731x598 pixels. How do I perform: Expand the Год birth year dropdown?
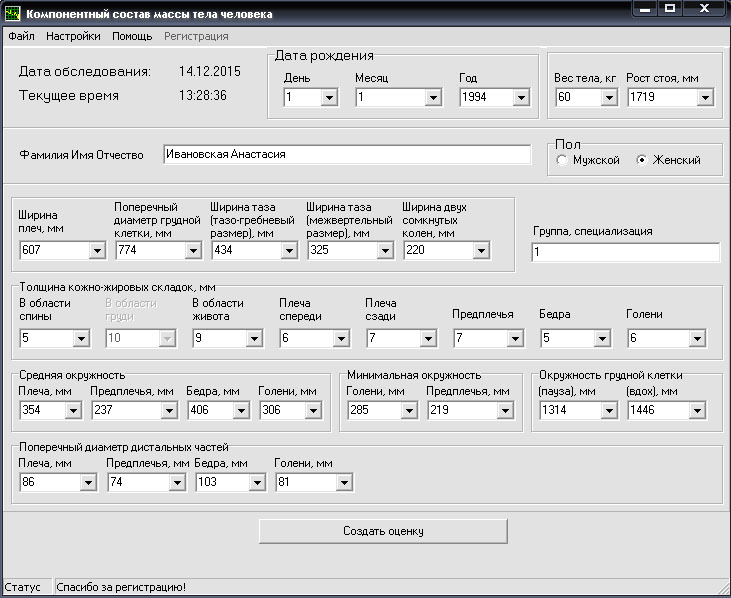(x=520, y=98)
